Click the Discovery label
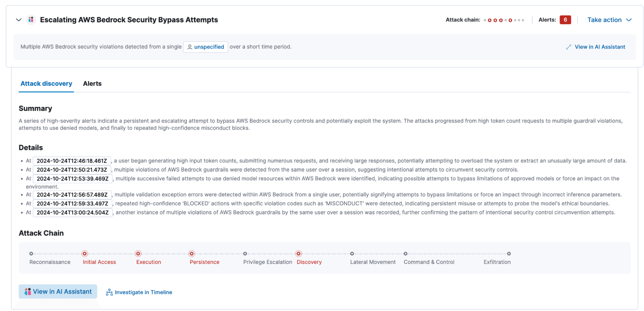The image size is (644, 311). pos(309,262)
